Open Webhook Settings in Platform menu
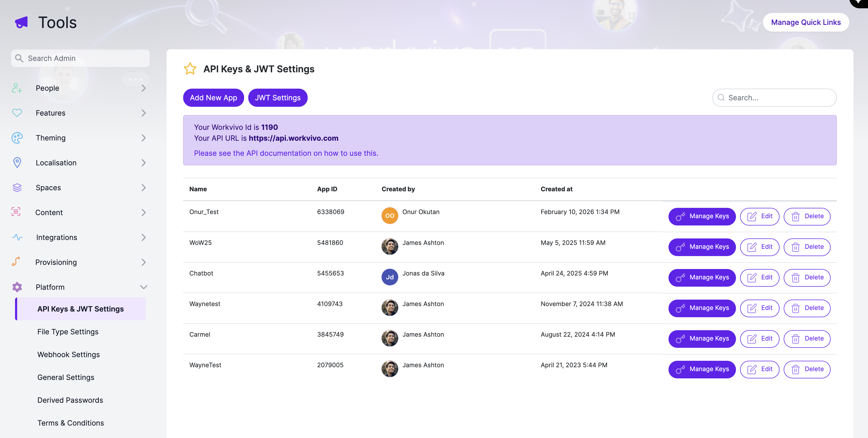868x438 pixels. (x=68, y=355)
